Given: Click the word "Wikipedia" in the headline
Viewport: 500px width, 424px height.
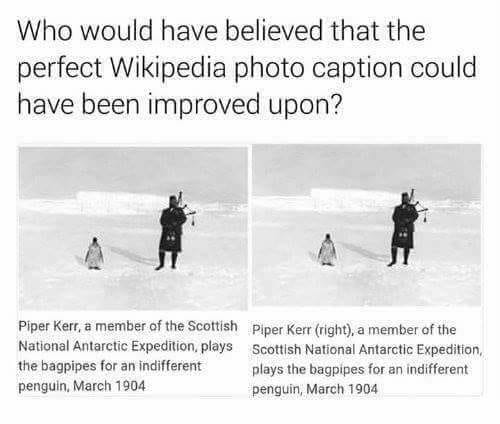Looking at the screenshot, I should [x=168, y=67].
